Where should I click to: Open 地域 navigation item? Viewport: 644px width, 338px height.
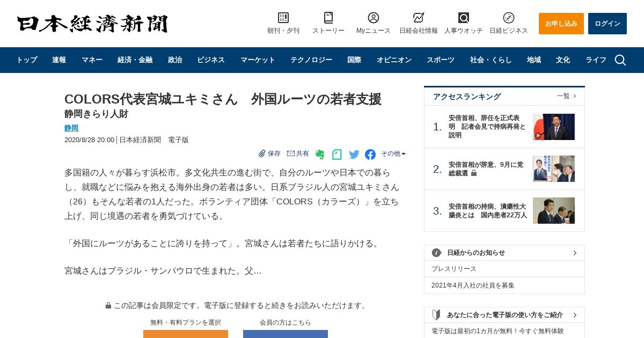(534, 60)
